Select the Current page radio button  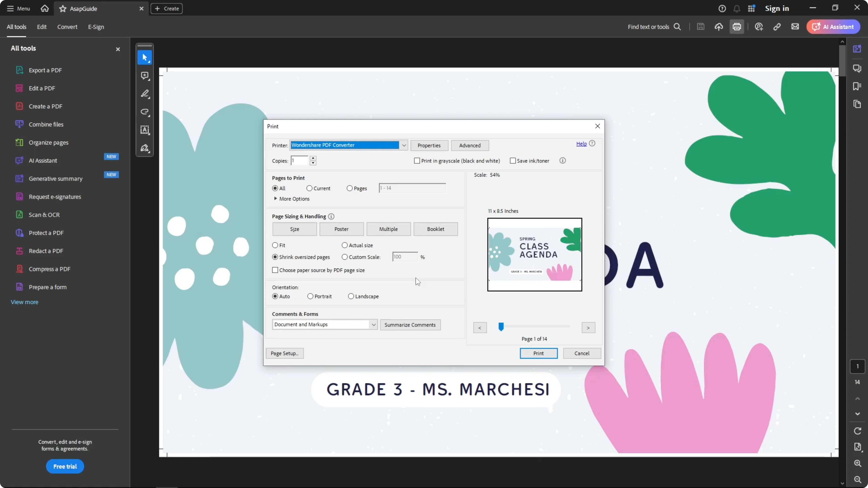tap(309, 188)
